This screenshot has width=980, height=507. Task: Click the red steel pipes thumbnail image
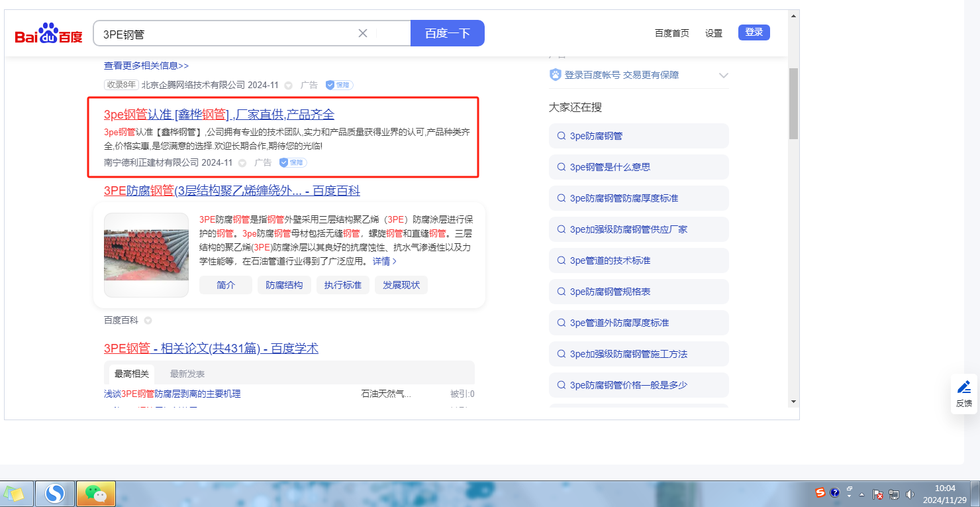pyautogui.click(x=146, y=254)
